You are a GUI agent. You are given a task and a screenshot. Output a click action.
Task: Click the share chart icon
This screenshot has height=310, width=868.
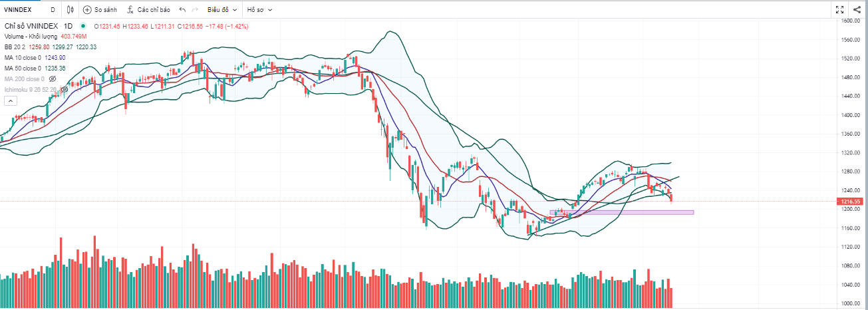tap(857, 9)
